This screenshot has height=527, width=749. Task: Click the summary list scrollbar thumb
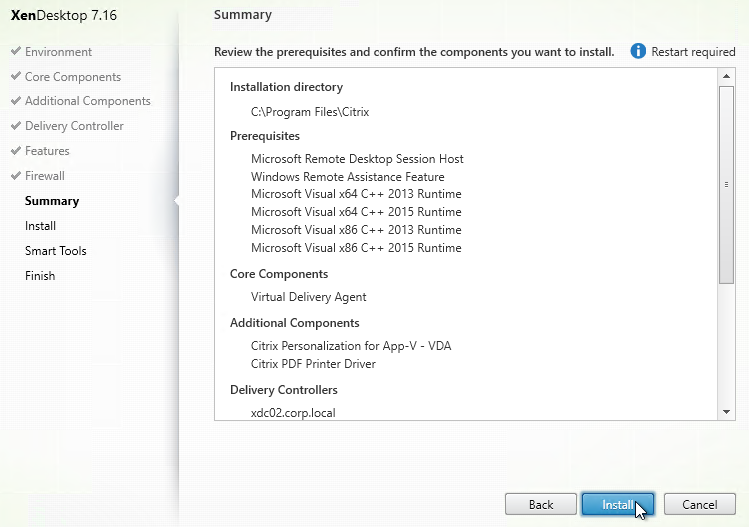(727, 185)
